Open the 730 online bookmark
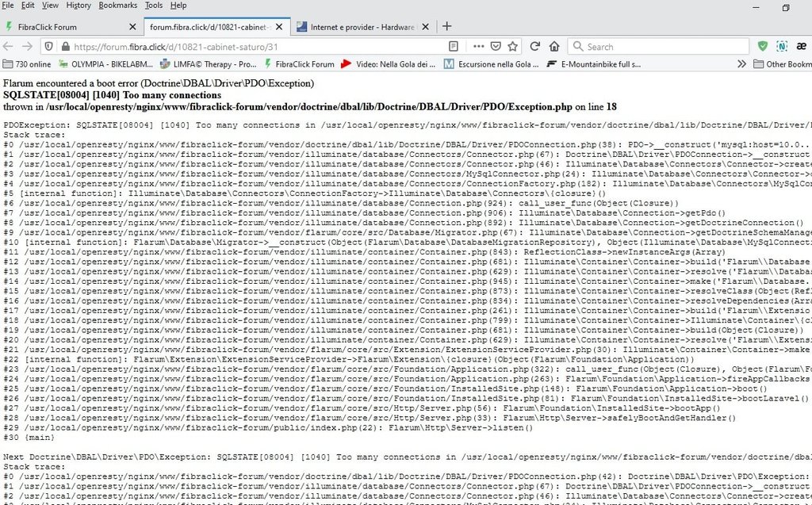Image resolution: width=812 pixels, height=505 pixels. [x=28, y=64]
